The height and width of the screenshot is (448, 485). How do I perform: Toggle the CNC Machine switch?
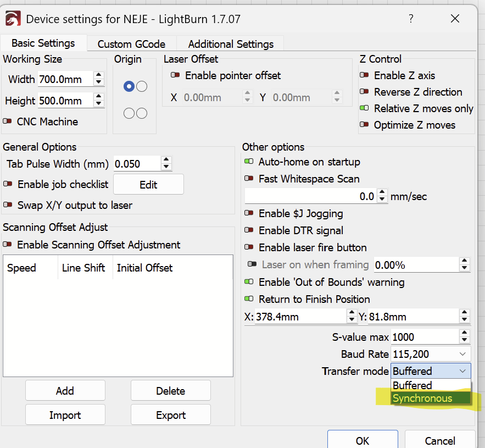click(8, 121)
